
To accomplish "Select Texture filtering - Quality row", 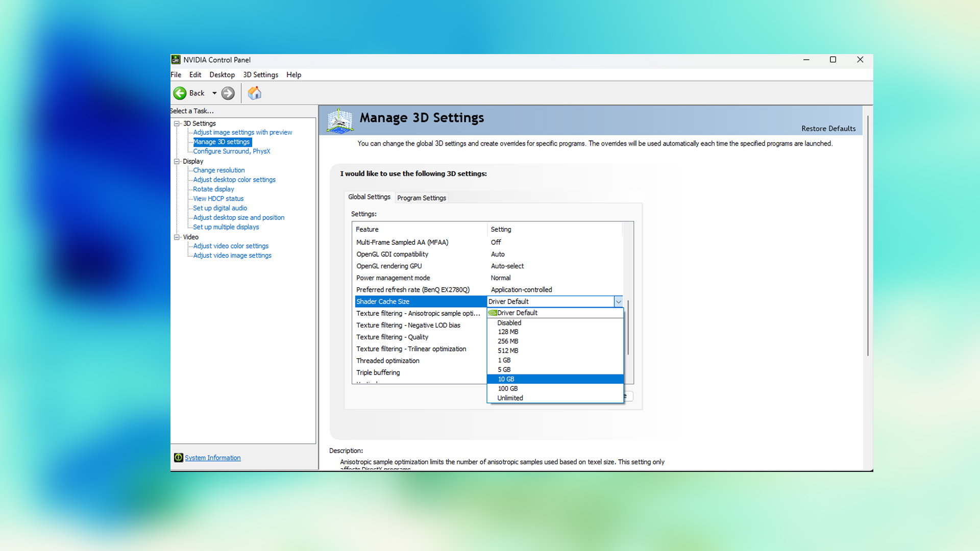I will [421, 337].
